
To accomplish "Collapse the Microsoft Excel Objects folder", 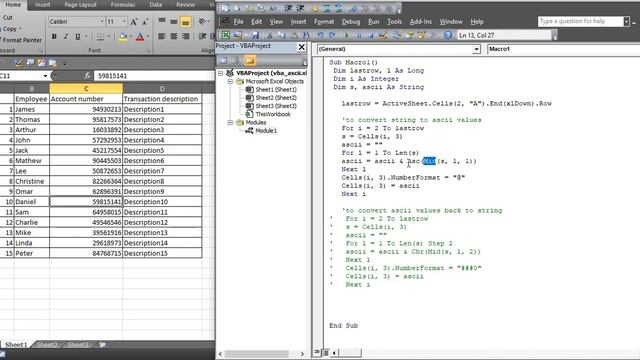I will [230, 81].
